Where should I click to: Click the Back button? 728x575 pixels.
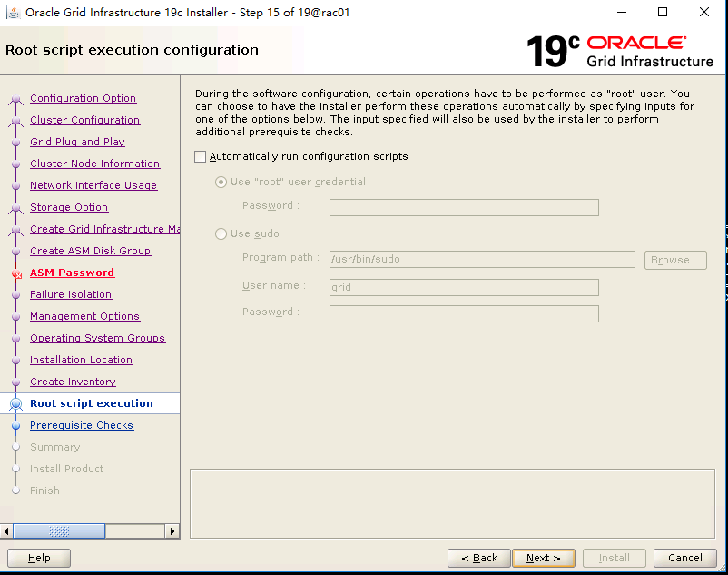click(479, 559)
